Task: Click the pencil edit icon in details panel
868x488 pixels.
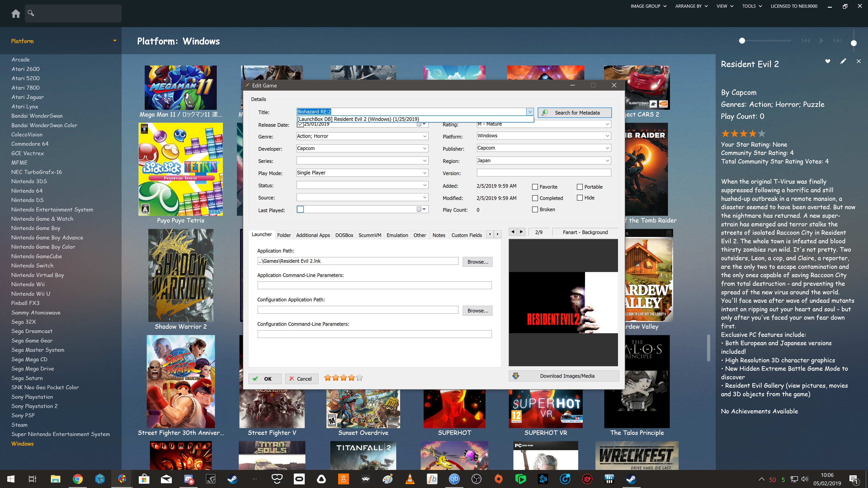Action: pyautogui.click(x=843, y=61)
